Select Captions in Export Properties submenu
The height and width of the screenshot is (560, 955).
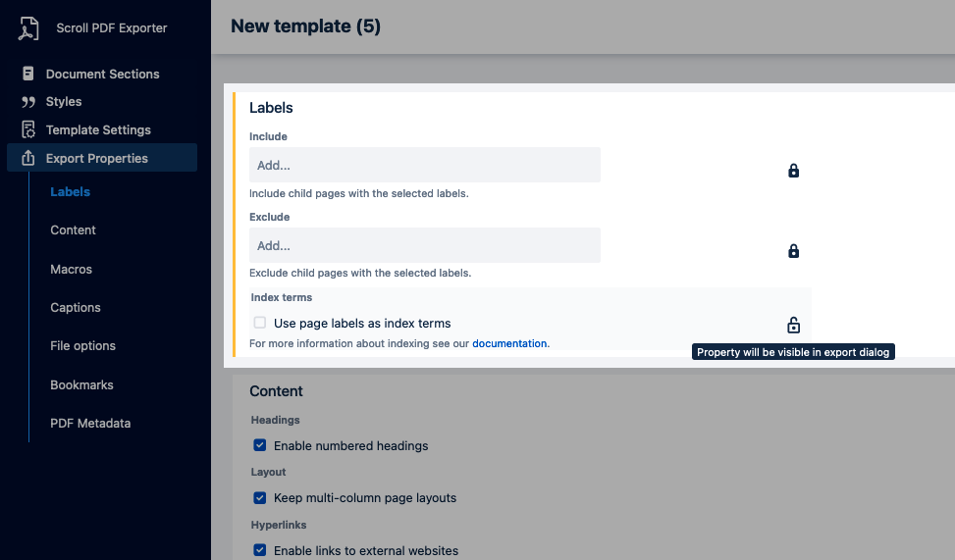tap(76, 307)
